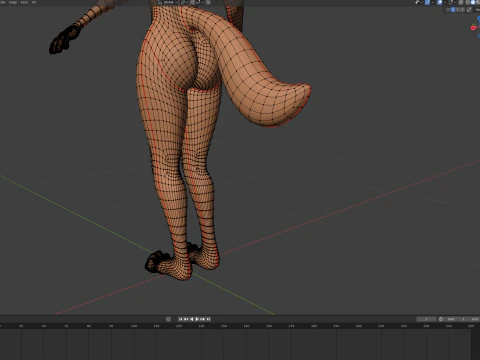Screen dimensions: 480x360
Task: Click the red X axis on navigation gizmo
Action: coord(473,28)
